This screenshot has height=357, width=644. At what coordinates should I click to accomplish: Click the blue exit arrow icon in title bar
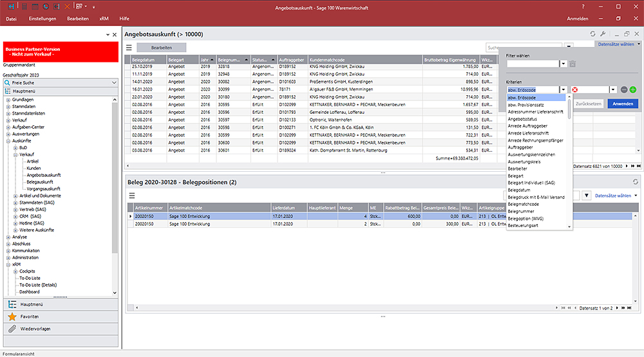(x=11, y=6)
